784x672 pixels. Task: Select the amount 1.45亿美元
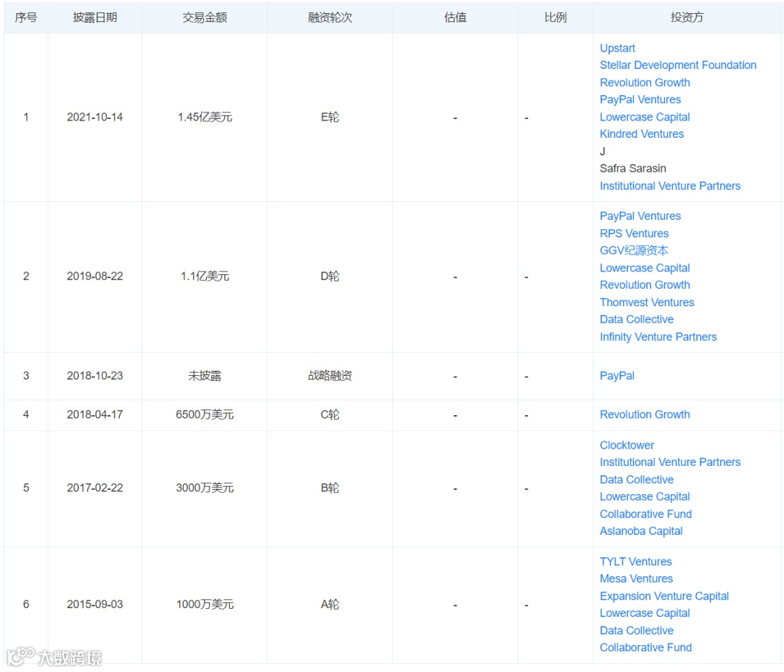pyautogui.click(x=205, y=118)
